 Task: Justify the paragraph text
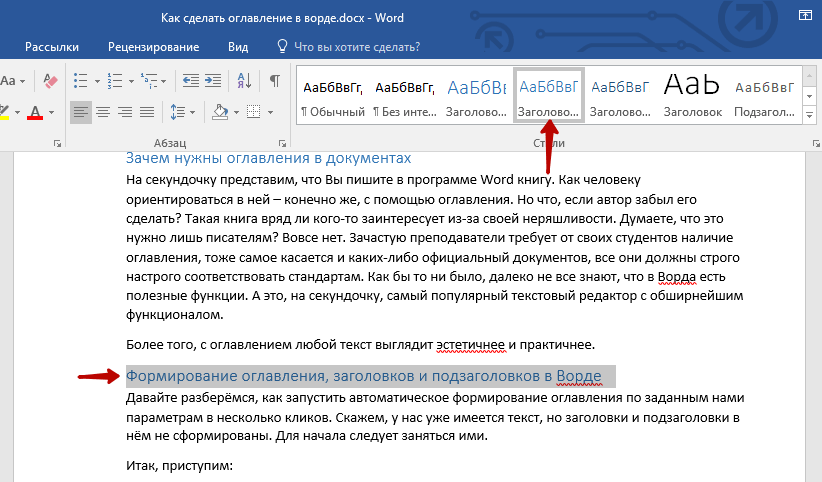coord(148,111)
